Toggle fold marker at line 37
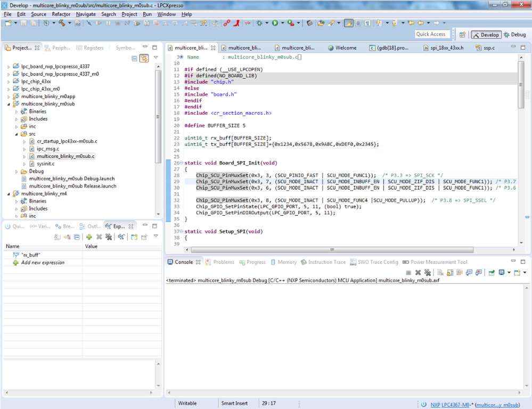This screenshot has width=532, height=409. [x=181, y=232]
